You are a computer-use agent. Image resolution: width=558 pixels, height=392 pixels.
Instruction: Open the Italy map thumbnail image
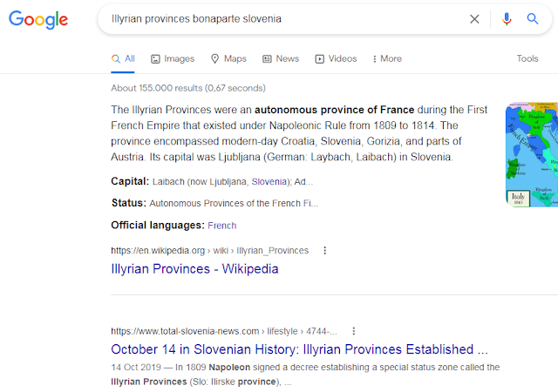pyautogui.click(x=532, y=155)
